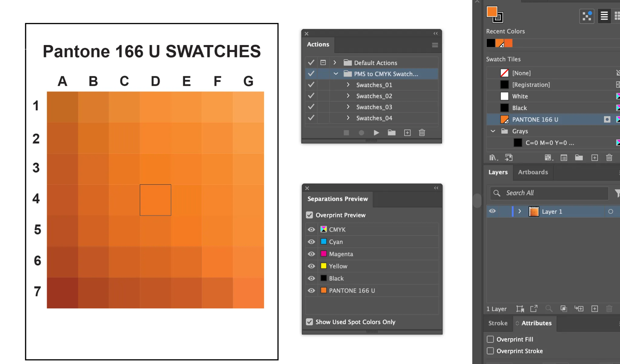Open the Actions panel hamburger menu

point(435,45)
